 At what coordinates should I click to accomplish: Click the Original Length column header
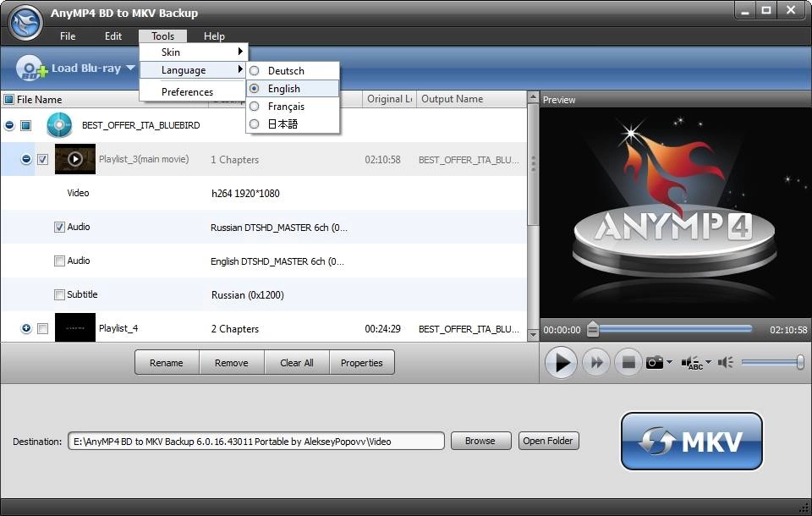[x=389, y=99]
